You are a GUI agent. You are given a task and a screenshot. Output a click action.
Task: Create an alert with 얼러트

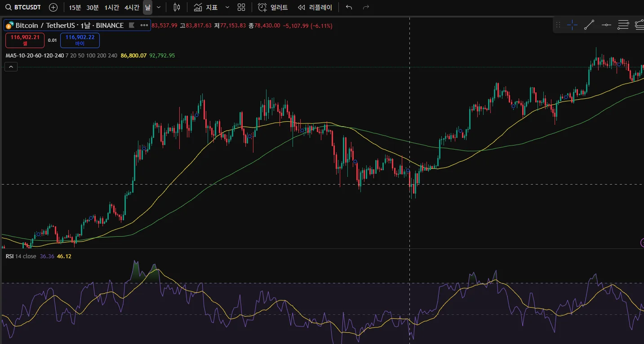pos(273,7)
